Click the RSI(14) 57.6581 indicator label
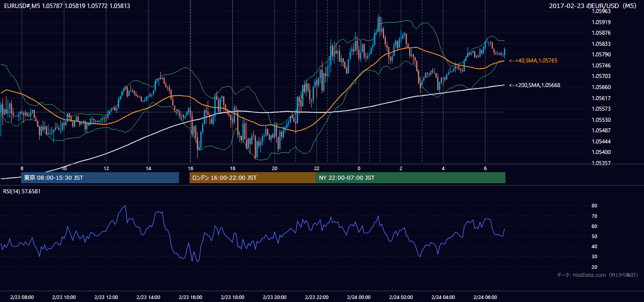This screenshot has height=302, width=644. (x=22, y=191)
